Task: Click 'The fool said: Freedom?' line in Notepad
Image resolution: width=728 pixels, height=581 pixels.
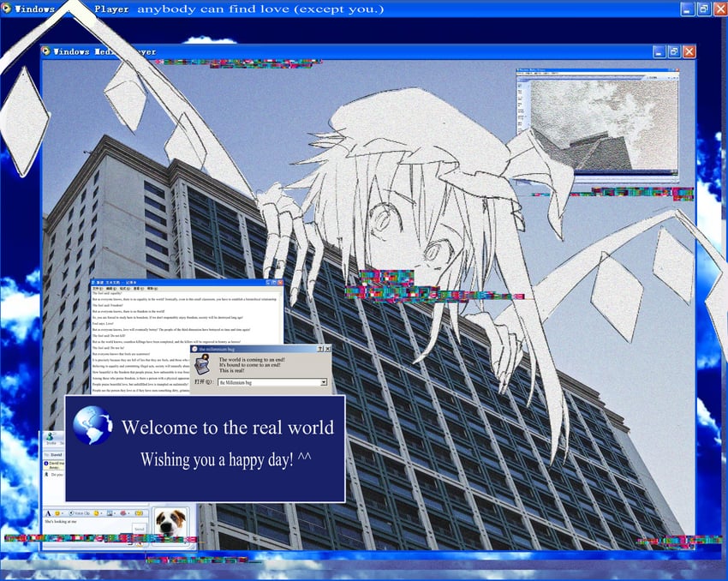Action: [108, 305]
